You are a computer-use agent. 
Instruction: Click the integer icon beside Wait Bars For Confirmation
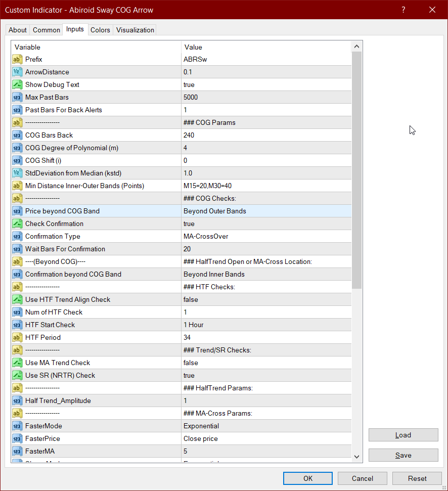pos(17,249)
